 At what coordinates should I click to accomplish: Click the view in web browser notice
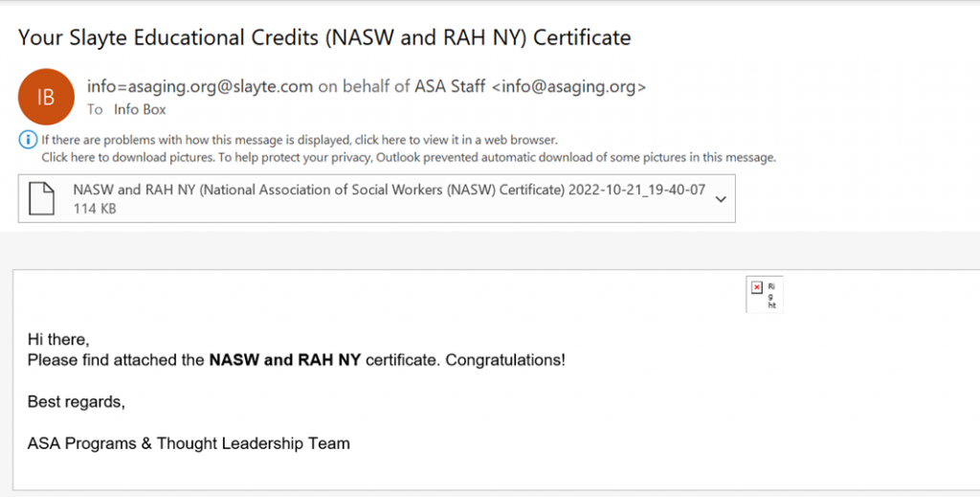(300, 140)
